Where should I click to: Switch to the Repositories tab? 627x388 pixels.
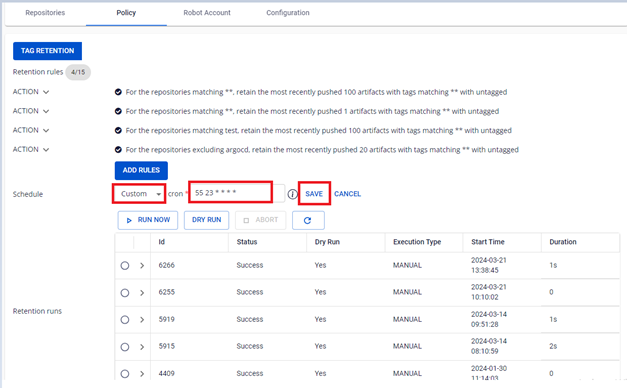pyautogui.click(x=45, y=13)
